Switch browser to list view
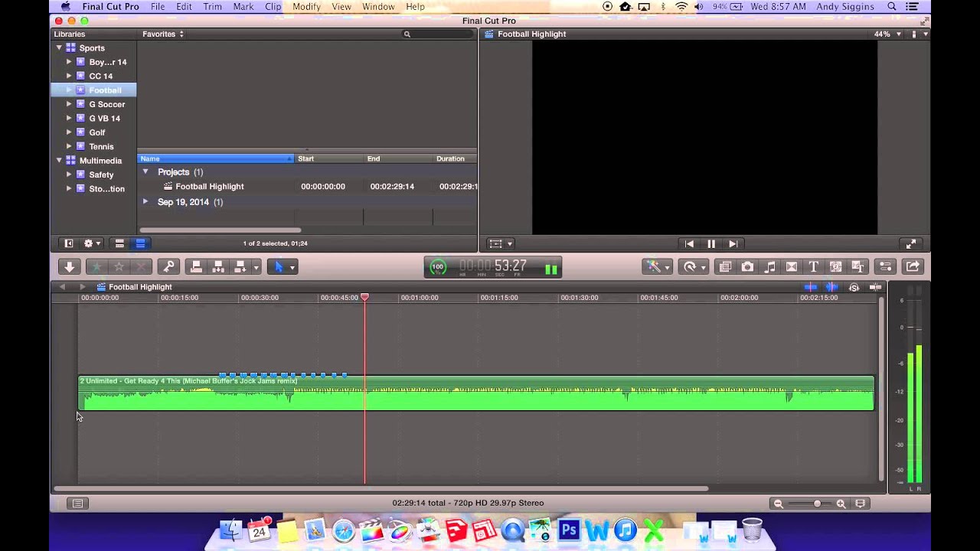This screenshot has height=551, width=980. tap(140, 243)
